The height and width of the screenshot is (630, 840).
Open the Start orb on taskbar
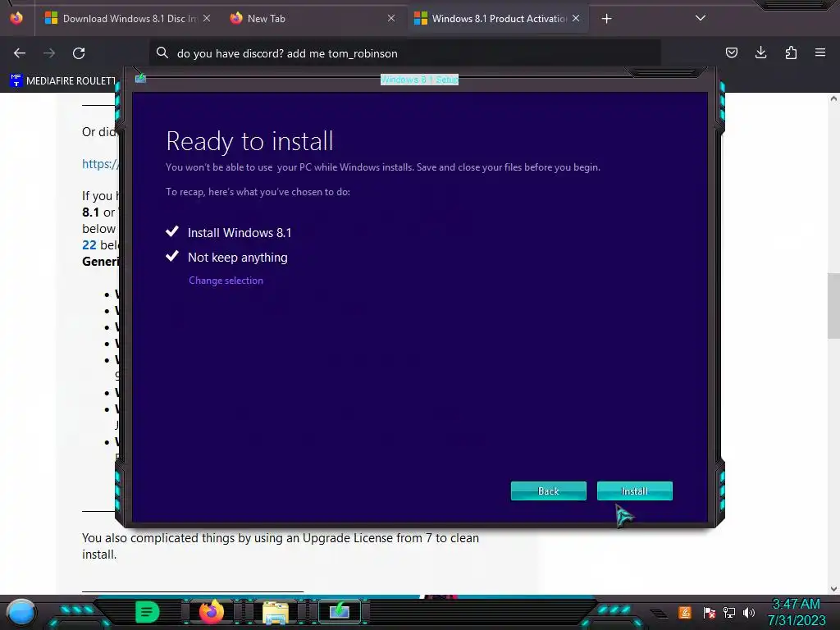(21, 612)
